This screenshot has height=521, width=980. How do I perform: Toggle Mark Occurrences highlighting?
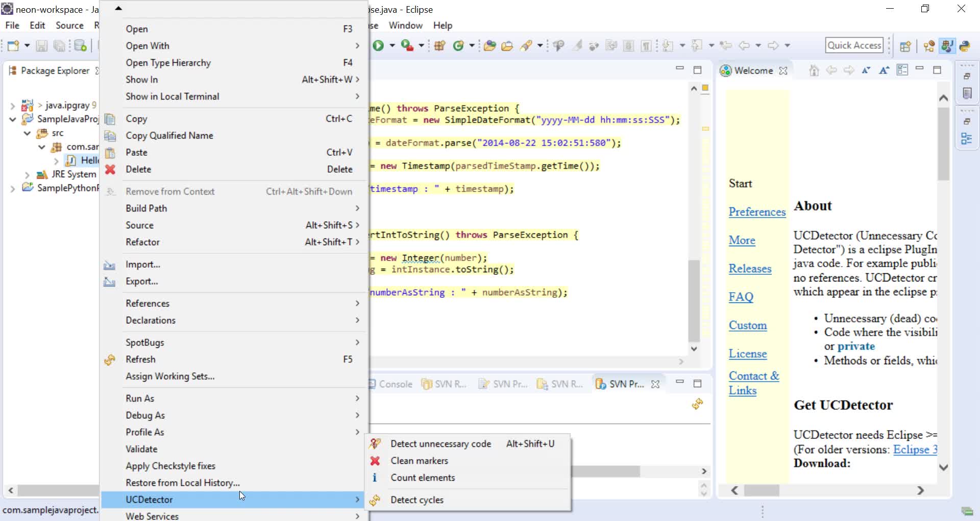point(577,45)
